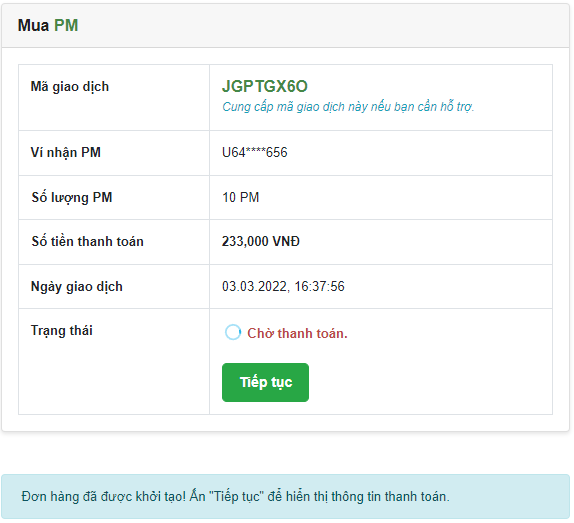Click the Số lượng PM row label
Viewport: 574px width, 523px height.
click(x=72, y=197)
